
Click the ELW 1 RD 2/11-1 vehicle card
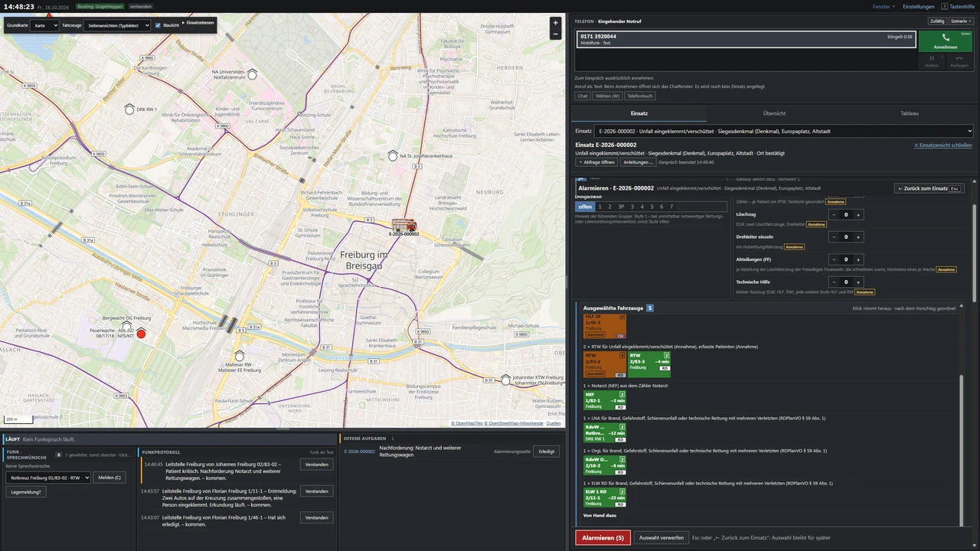pyautogui.click(x=605, y=497)
